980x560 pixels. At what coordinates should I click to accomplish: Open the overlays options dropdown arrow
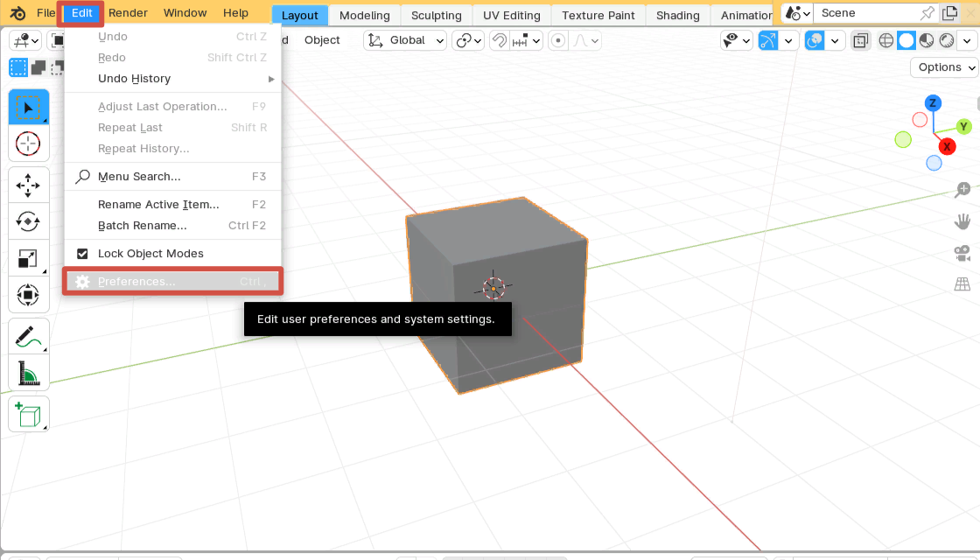pyautogui.click(x=835, y=40)
